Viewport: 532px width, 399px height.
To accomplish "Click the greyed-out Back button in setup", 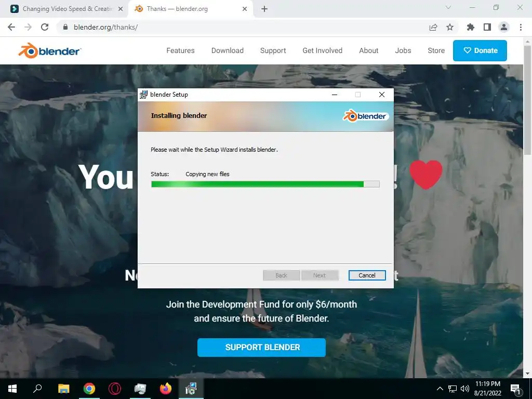I will pyautogui.click(x=281, y=275).
